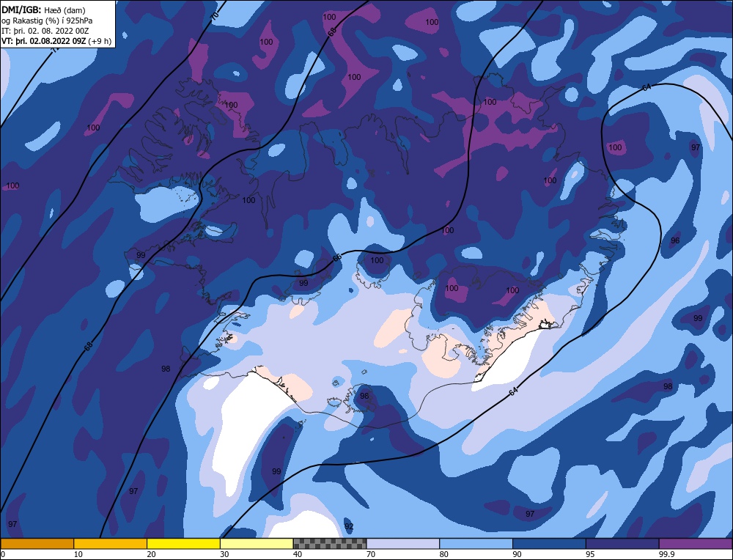
Task: Click the orange 10–20 legend swatch
Action: (x=111, y=543)
